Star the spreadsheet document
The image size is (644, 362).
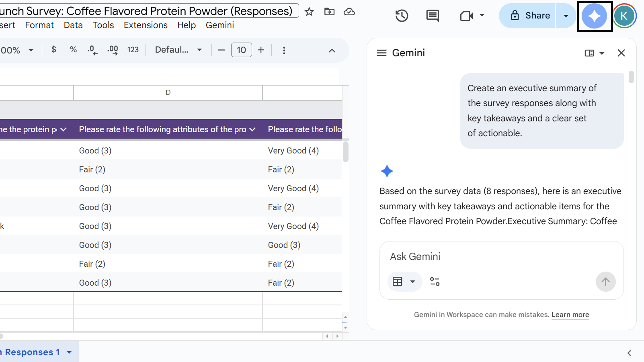tap(309, 12)
